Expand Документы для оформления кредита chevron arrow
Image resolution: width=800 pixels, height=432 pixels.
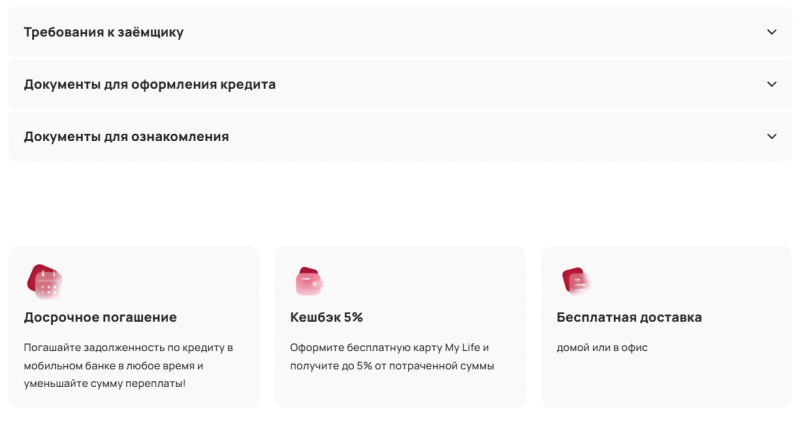[771, 84]
